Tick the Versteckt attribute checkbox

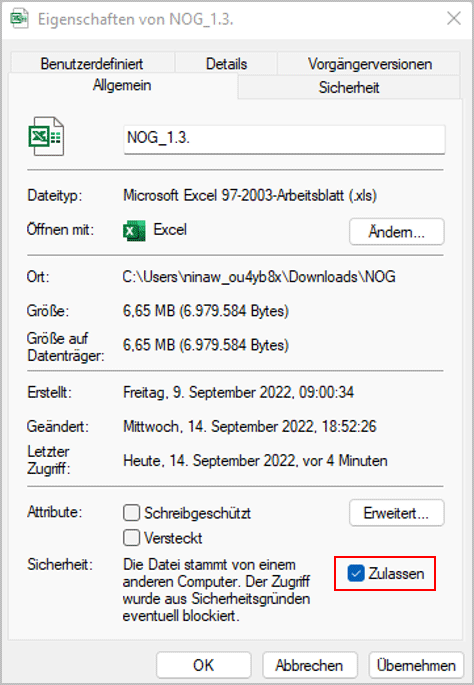(131, 538)
